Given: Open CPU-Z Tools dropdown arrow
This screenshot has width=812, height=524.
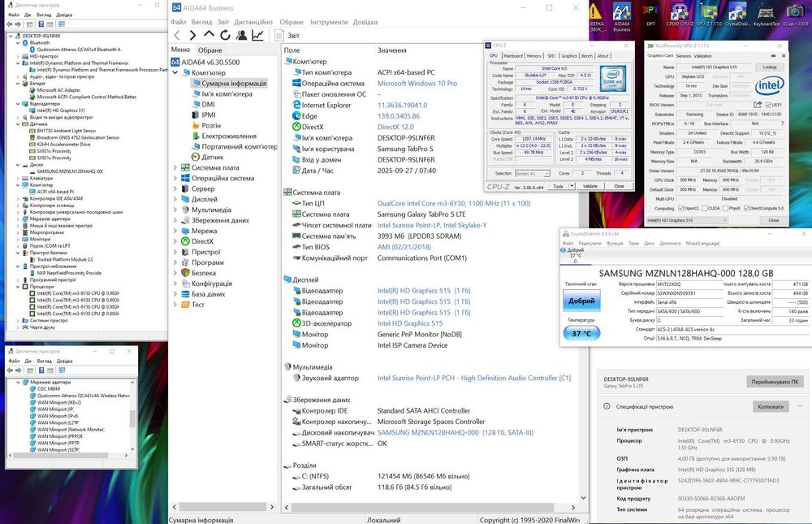Looking at the screenshot, I should click(x=572, y=186).
